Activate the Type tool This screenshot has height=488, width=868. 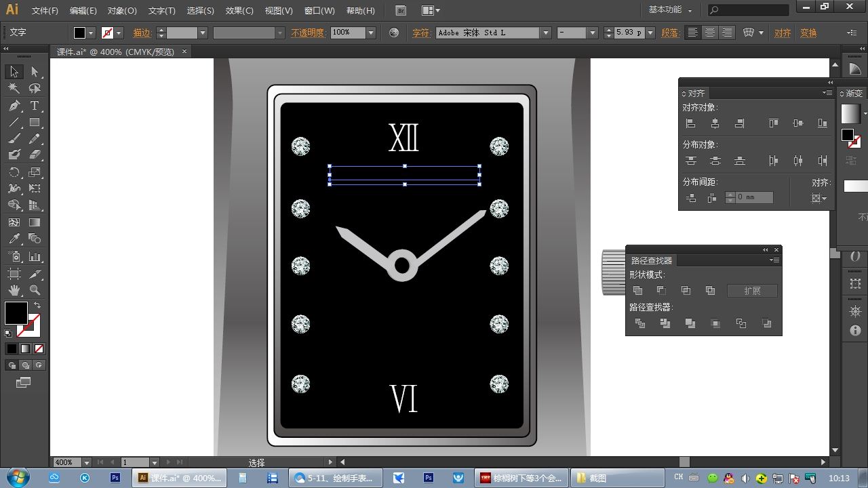click(35, 106)
